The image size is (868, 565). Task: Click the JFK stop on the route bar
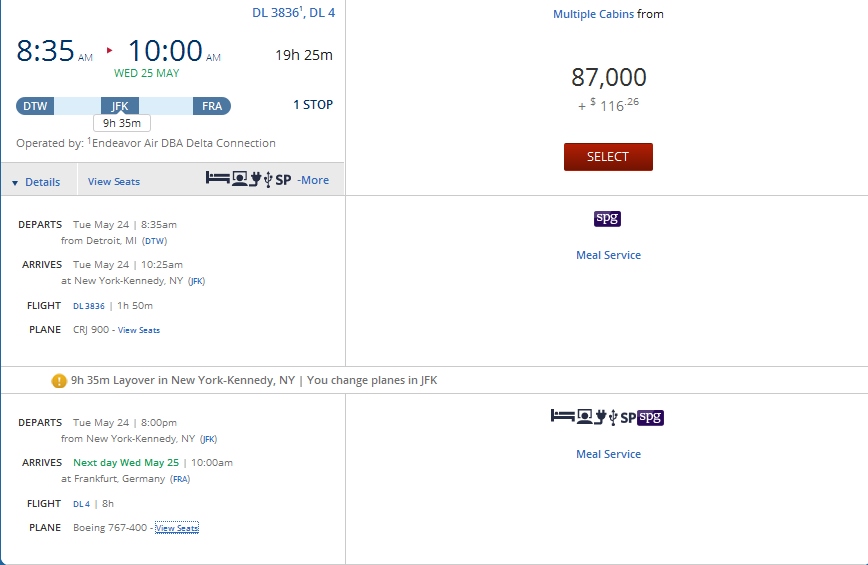click(120, 106)
